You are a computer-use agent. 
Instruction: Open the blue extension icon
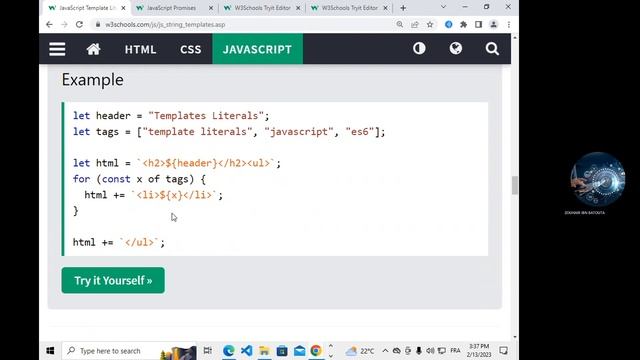point(449,24)
